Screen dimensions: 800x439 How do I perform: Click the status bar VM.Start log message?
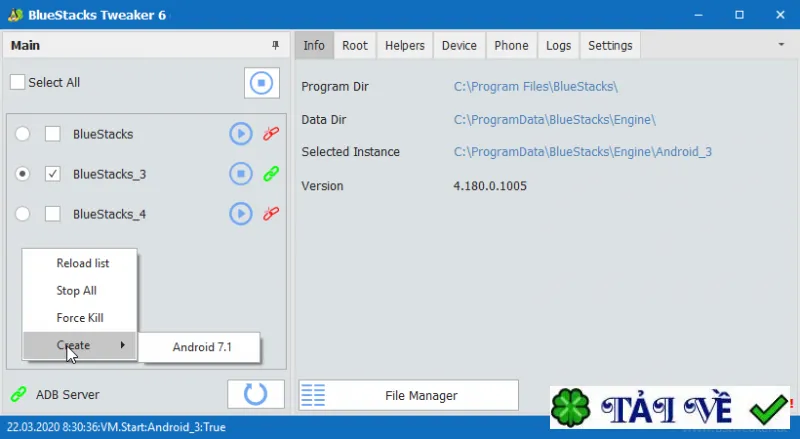116,427
